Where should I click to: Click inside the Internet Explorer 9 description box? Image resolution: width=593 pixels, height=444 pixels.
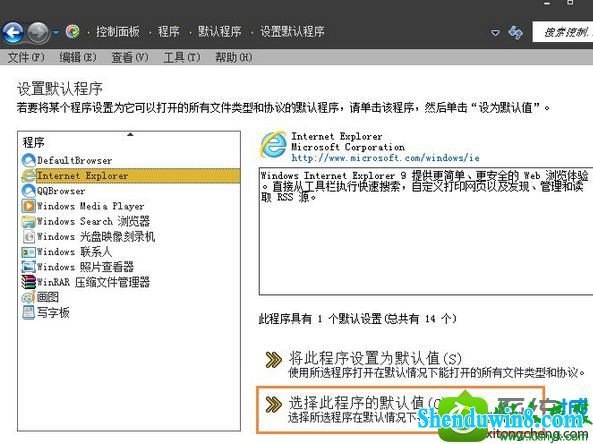point(426,231)
